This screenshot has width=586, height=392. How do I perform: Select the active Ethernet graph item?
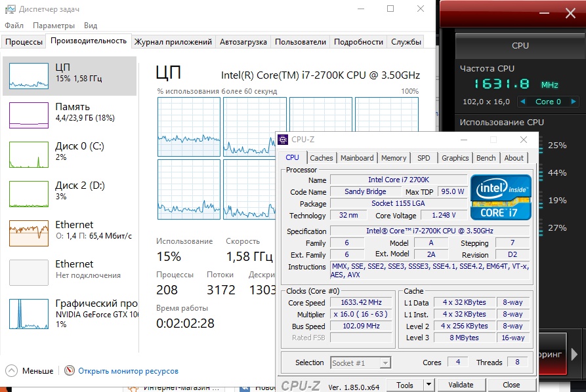[x=70, y=233]
